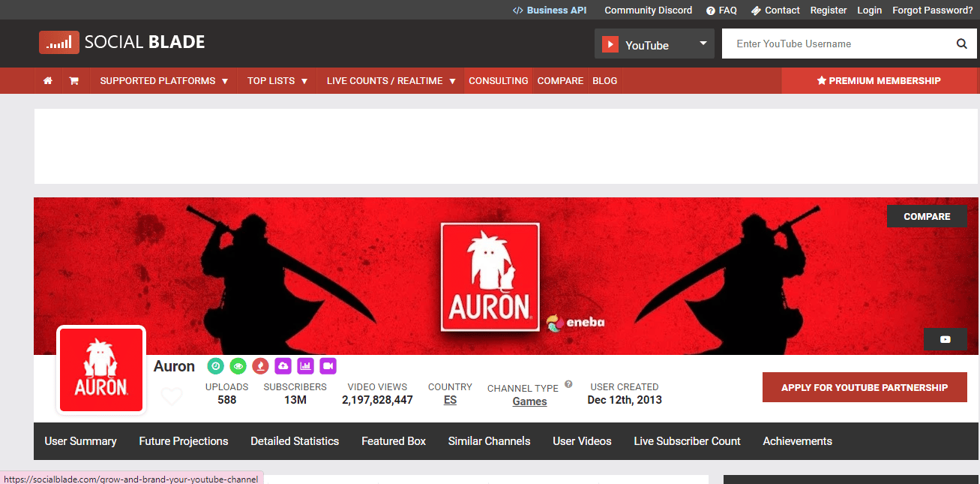Open the Community Discord link

[649, 11]
